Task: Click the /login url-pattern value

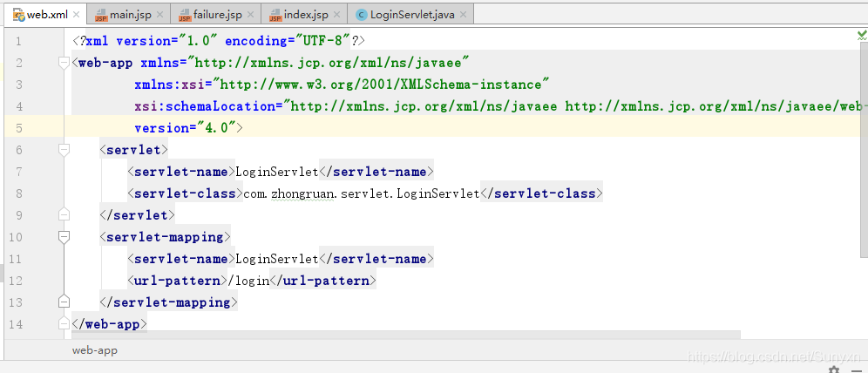Action: coord(248,281)
